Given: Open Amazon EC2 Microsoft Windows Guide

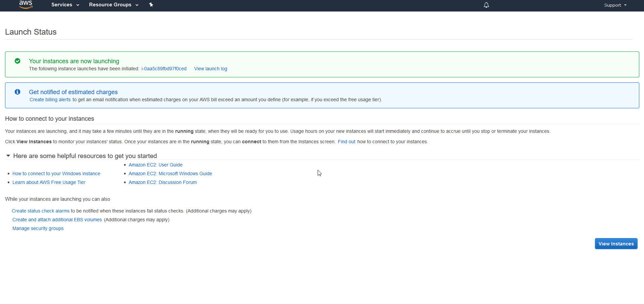Looking at the screenshot, I should (170, 174).
